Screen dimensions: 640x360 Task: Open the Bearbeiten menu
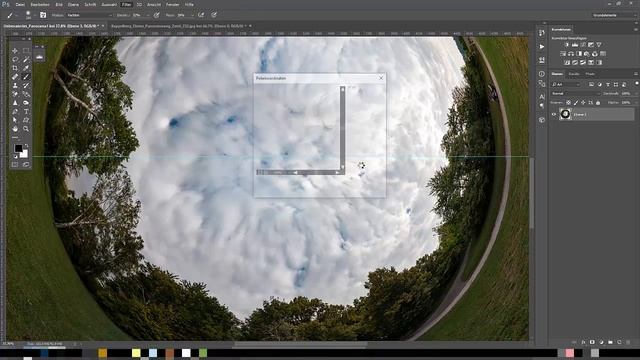coord(40,4)
